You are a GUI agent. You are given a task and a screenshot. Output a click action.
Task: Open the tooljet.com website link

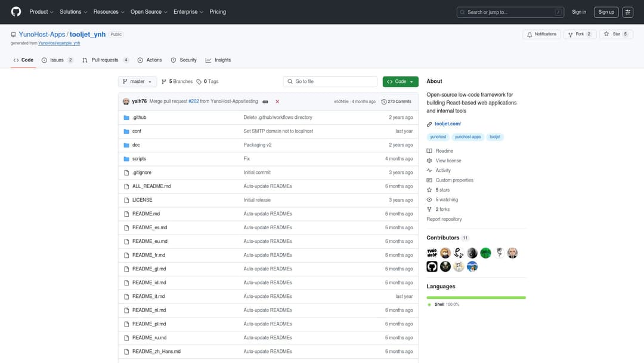coord(448,124)
